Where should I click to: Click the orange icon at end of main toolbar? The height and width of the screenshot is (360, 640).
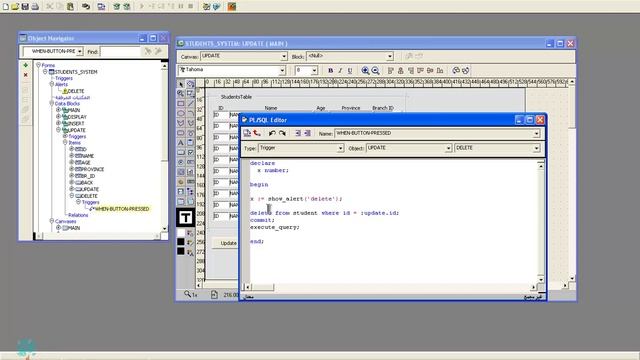tap(232, 6)
